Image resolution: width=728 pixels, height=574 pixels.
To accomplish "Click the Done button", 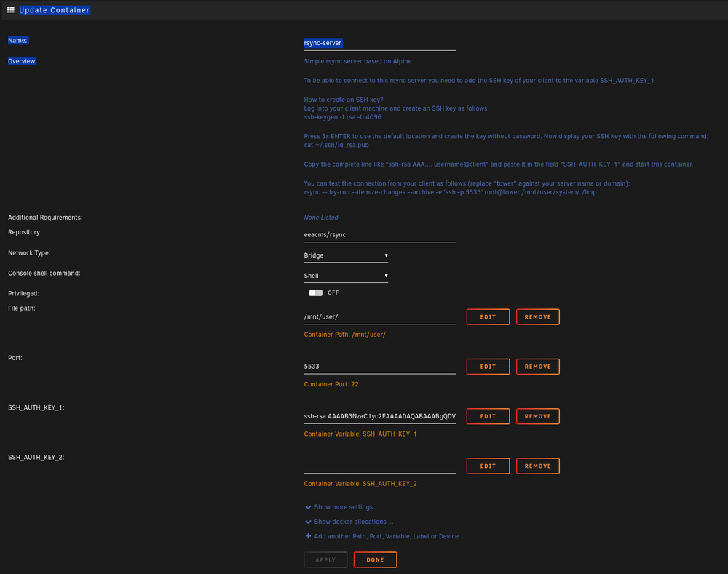I will [x=375, y=559].
